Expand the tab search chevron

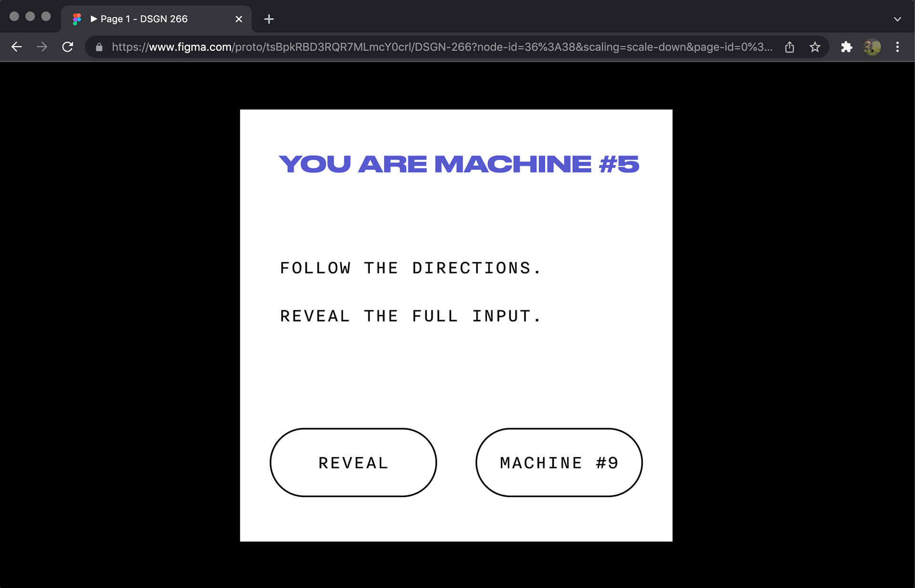pyautogui.click(x=897, y=19)
